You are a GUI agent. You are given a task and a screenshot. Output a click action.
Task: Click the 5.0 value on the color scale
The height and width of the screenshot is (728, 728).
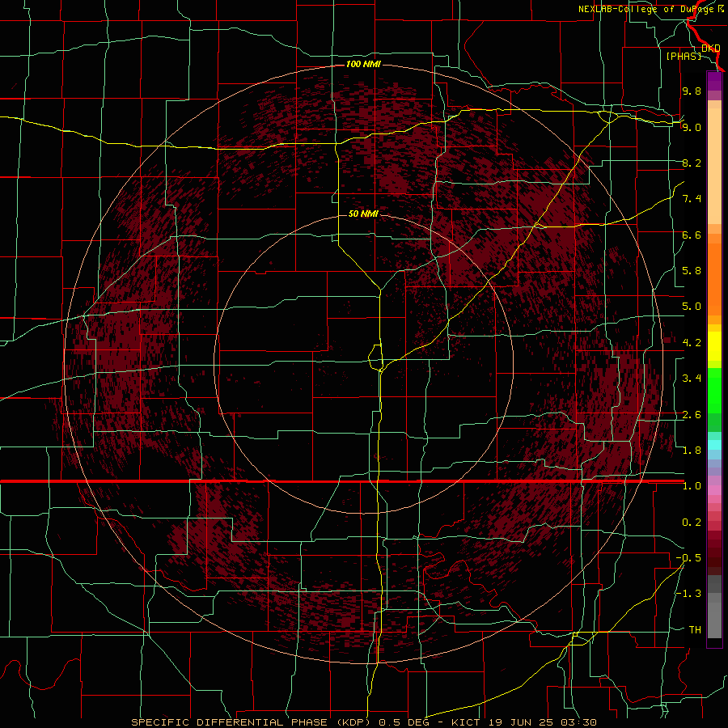tap(692, 307)
